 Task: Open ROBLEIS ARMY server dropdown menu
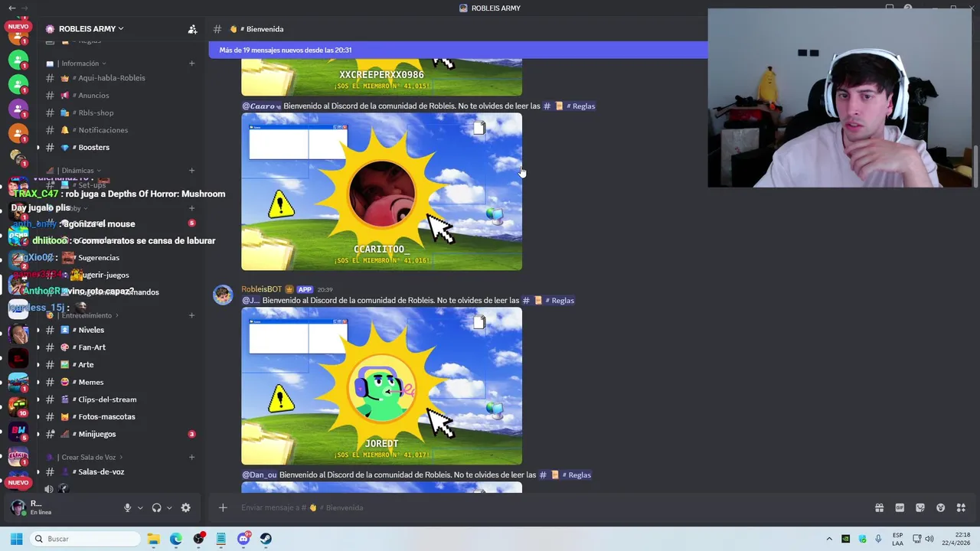pos(90,29)
